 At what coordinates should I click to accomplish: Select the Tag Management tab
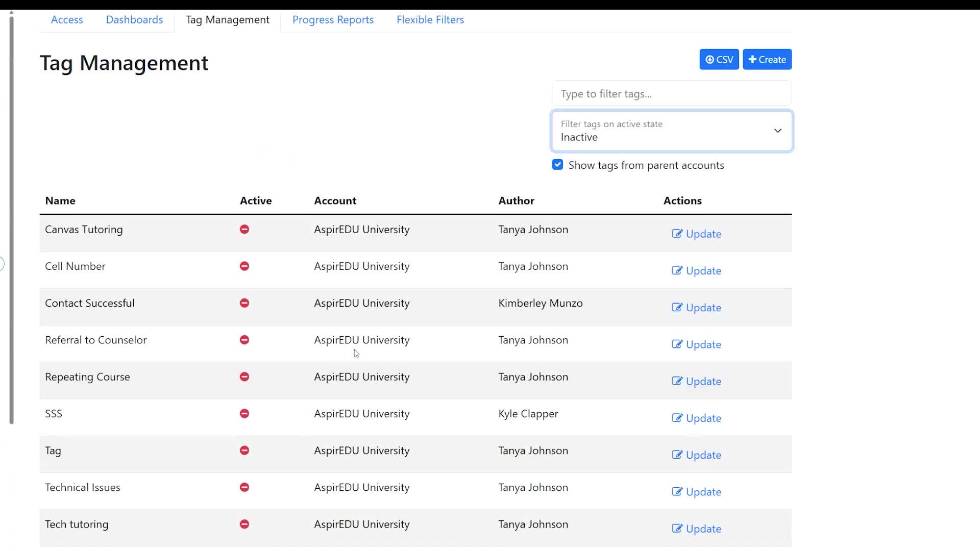pyautogui.click(x=228, y=20)
